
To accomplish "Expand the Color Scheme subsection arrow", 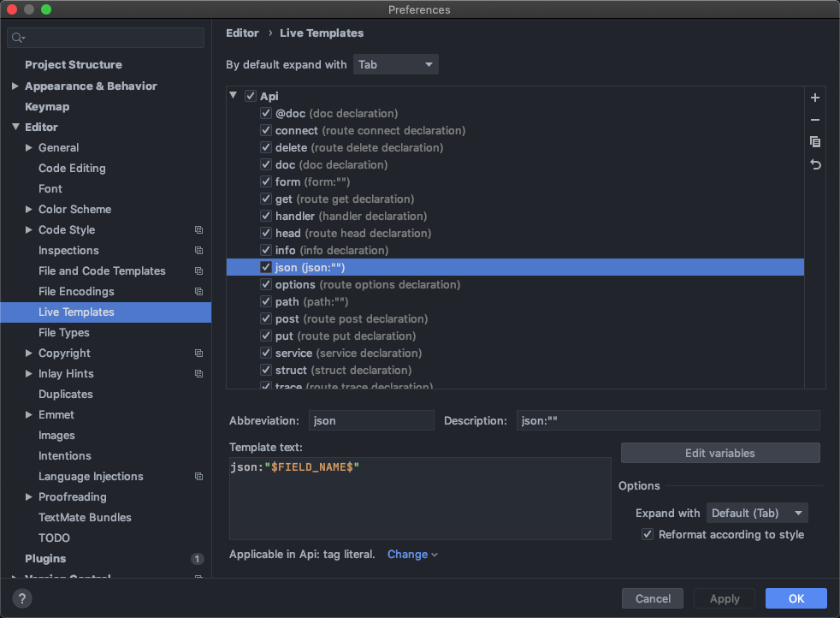I will pos(29,209).
